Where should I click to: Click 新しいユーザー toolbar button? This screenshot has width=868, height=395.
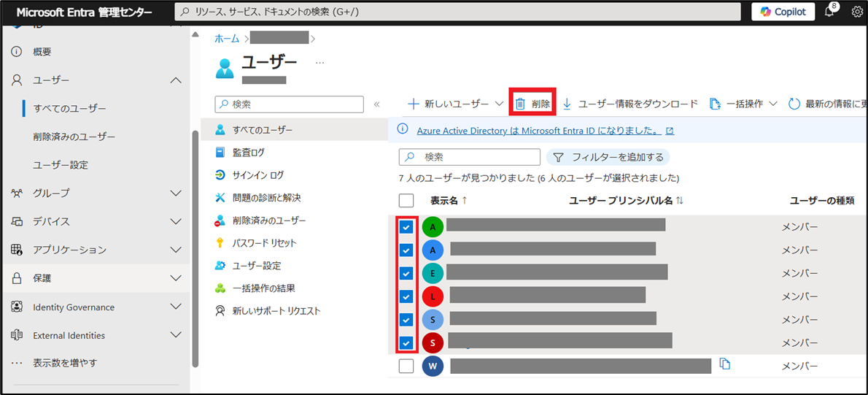tap(449, 104)
